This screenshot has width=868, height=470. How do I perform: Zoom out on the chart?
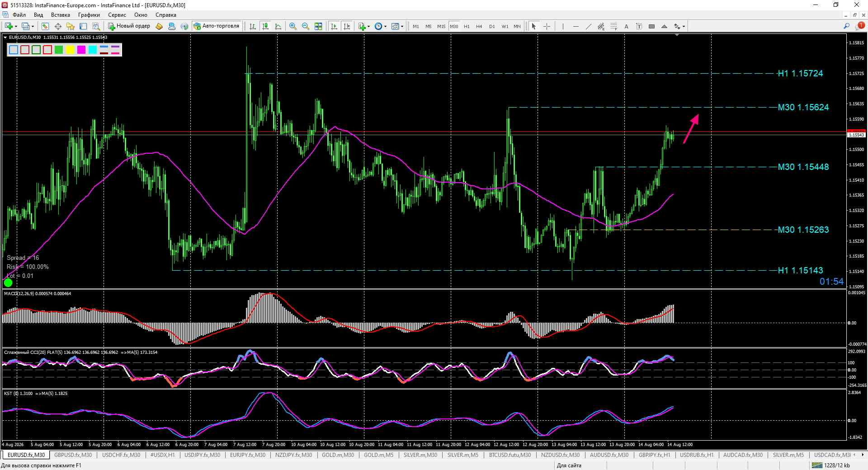[x=306, y=26]
